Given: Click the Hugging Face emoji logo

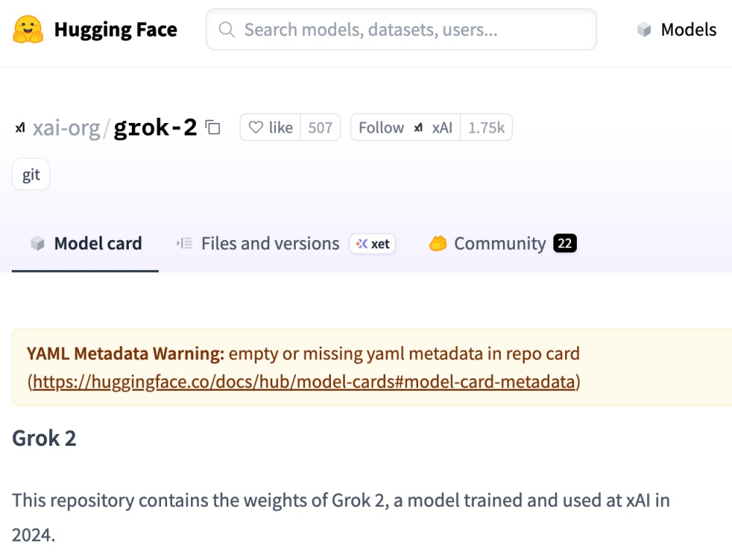Looking at the screenshot, I should [28, 29].
